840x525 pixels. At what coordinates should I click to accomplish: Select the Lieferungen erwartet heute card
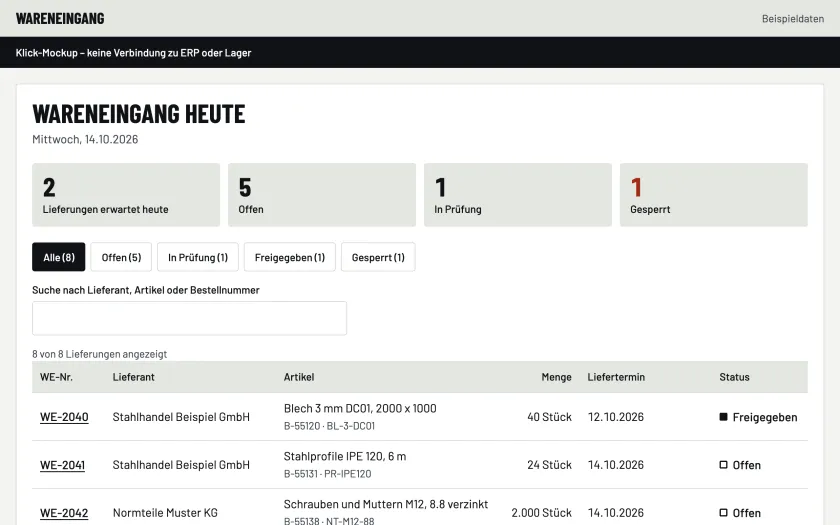click(126, 195)
